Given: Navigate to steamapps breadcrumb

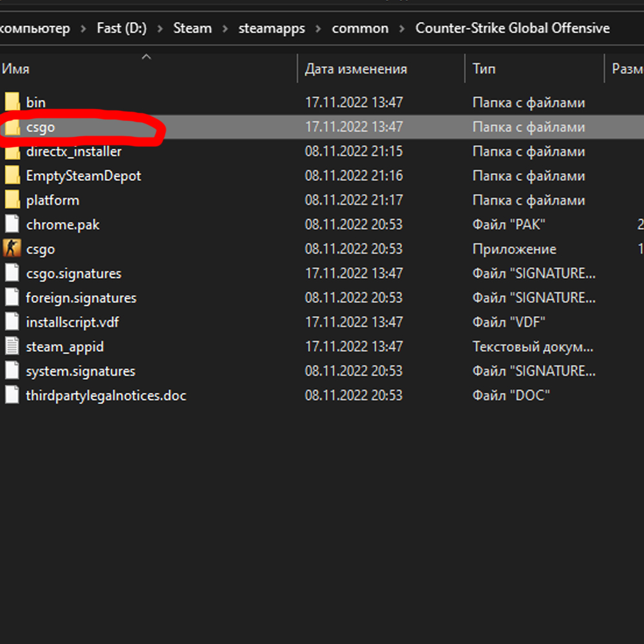Looking at the screenshot, I should point(272,28).
